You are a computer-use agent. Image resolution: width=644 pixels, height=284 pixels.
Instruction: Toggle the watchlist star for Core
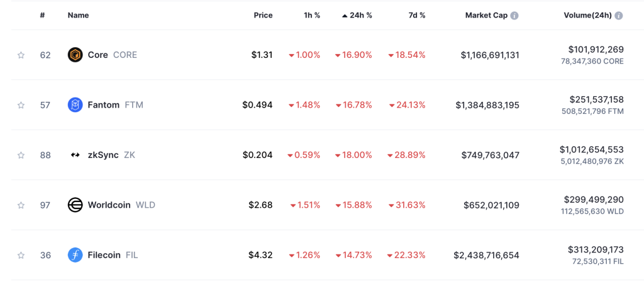pos(21,55)
